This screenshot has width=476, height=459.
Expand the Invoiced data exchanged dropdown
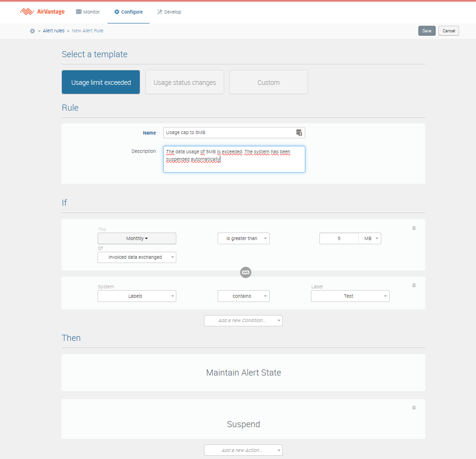137,257
